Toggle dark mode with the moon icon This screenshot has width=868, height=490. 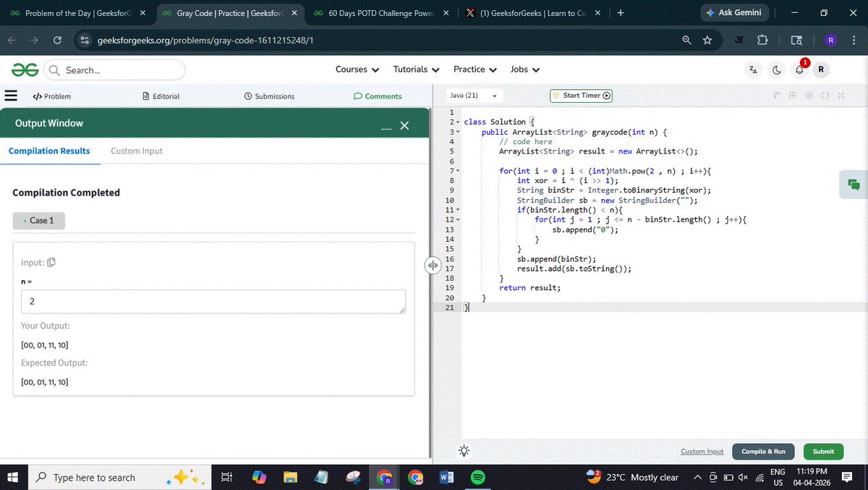777,69
